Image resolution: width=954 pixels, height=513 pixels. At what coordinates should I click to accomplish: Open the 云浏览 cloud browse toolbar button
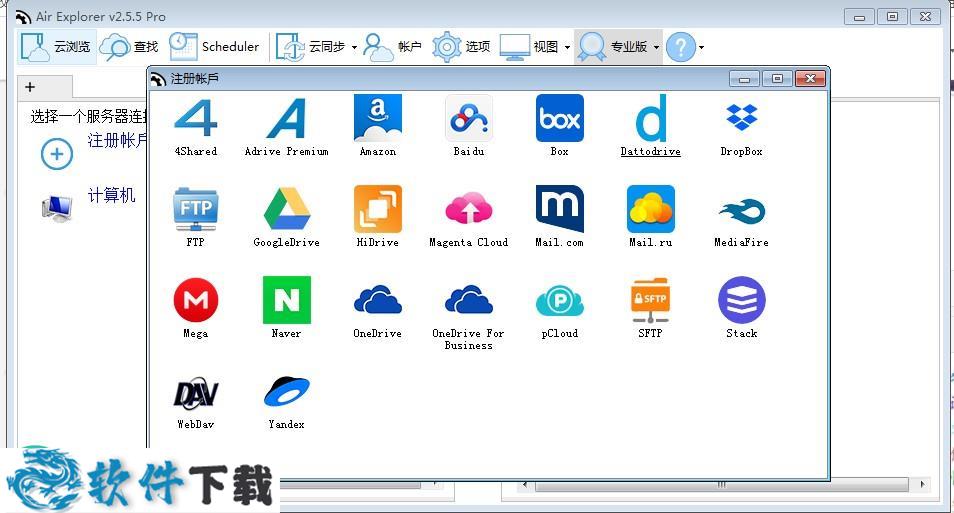56,46
